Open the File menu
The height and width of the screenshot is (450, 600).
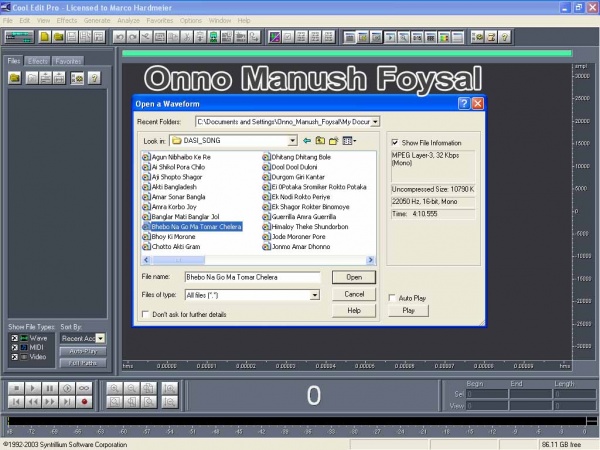pyautogui.click(x=8, y=20)
